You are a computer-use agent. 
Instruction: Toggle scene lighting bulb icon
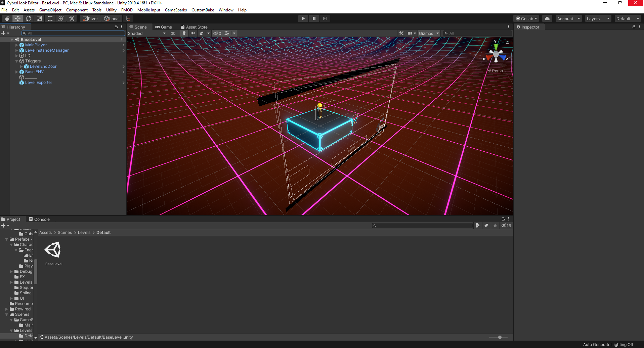184,33
